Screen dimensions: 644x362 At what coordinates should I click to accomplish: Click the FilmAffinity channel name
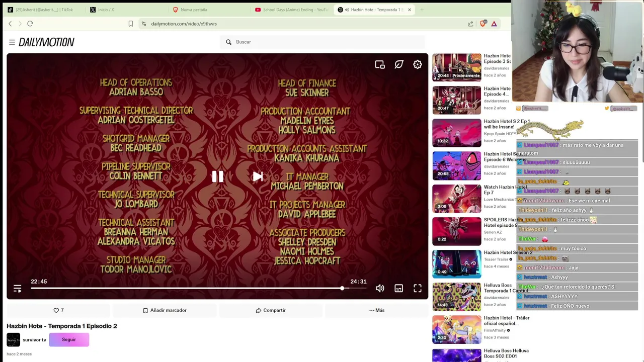(x=495, y=330)
